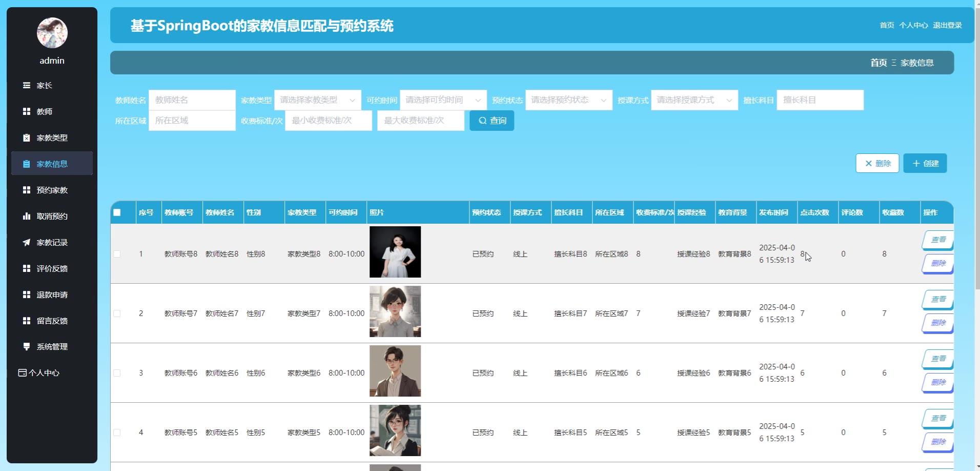Click the 家教记录 paper plane icon
The width and height of the screenshot is (980, 471).
tap(27, 242)
